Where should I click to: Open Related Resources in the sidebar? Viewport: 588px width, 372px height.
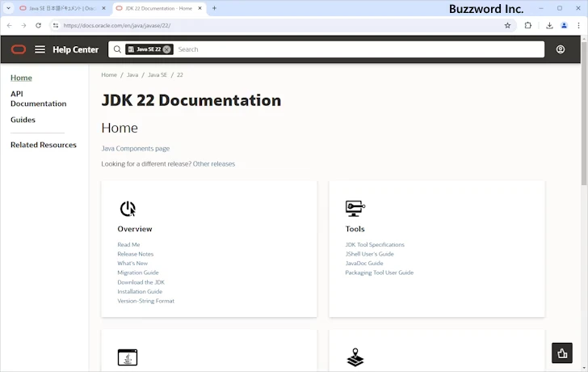coord(44,145)
